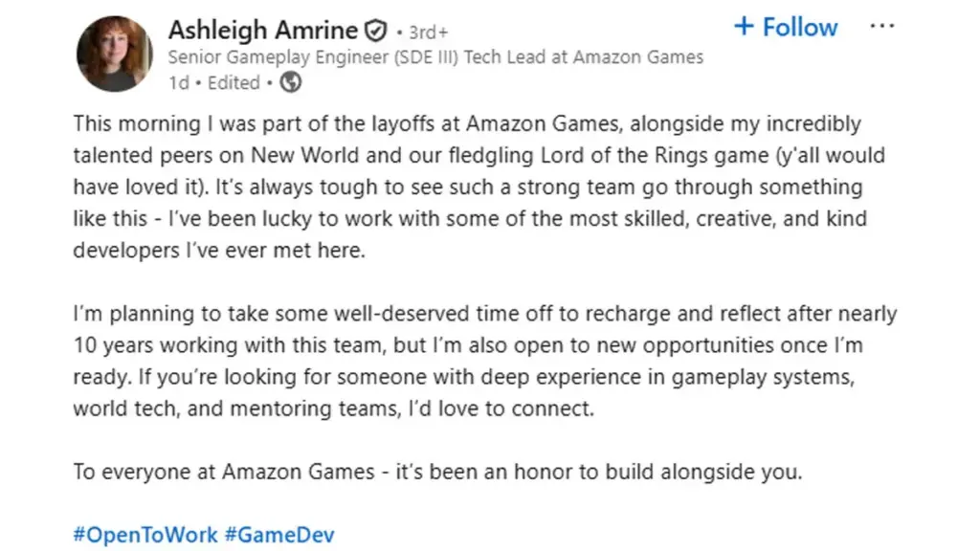Follow Ashleigh Amrine
The image size is (980, 551).
[x=785, y=27]
